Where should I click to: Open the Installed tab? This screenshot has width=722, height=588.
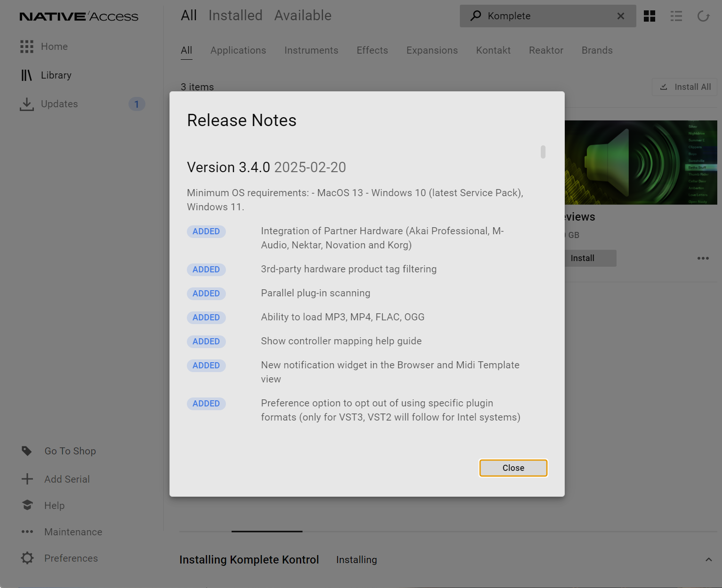tap(235, 16)
